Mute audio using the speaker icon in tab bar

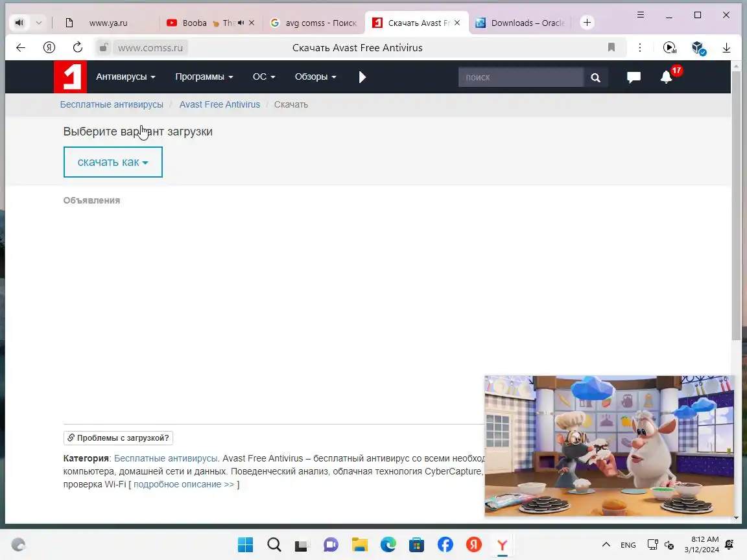click(x=19, y=23)
